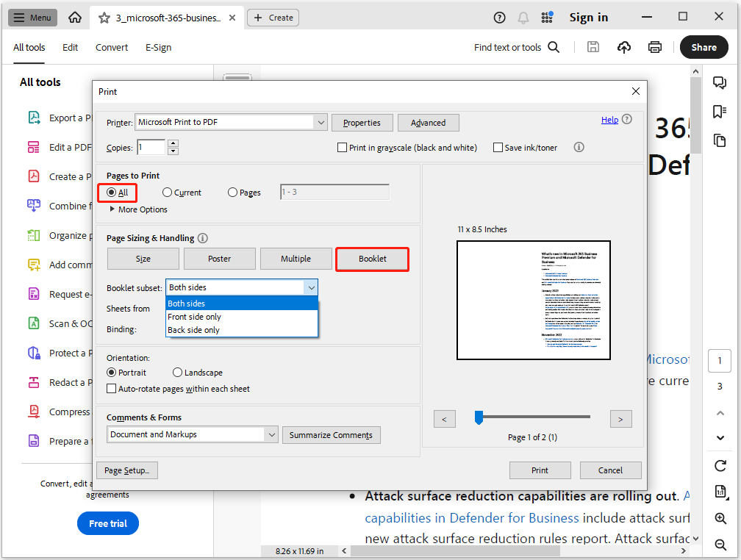Open the bookmarks icon on right sidebar
This screenshot has width=741, height=560.
pyautogui.click(x=720, y=111)
